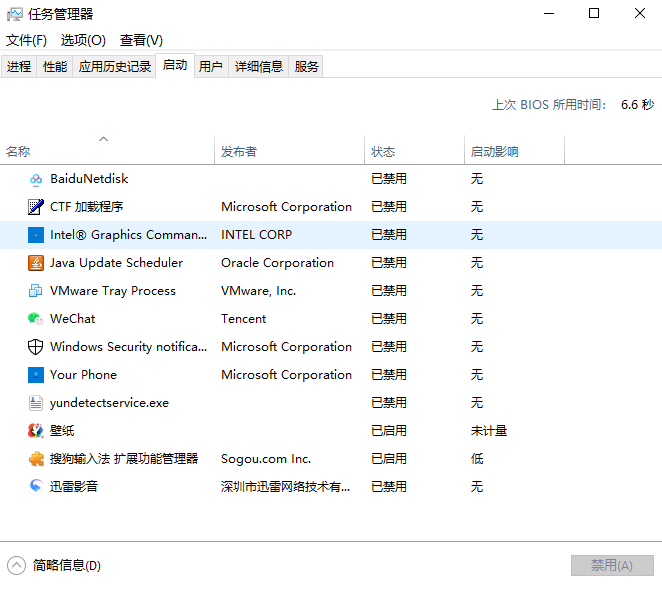Click the 低 startup impact value
The image size is (662, 590).
tap(477, 459)
